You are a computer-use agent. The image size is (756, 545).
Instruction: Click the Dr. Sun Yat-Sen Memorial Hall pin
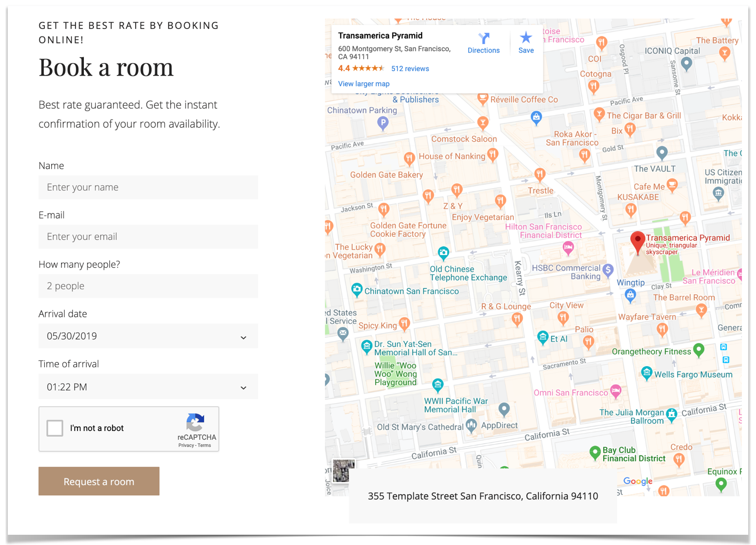pos(367,347)
